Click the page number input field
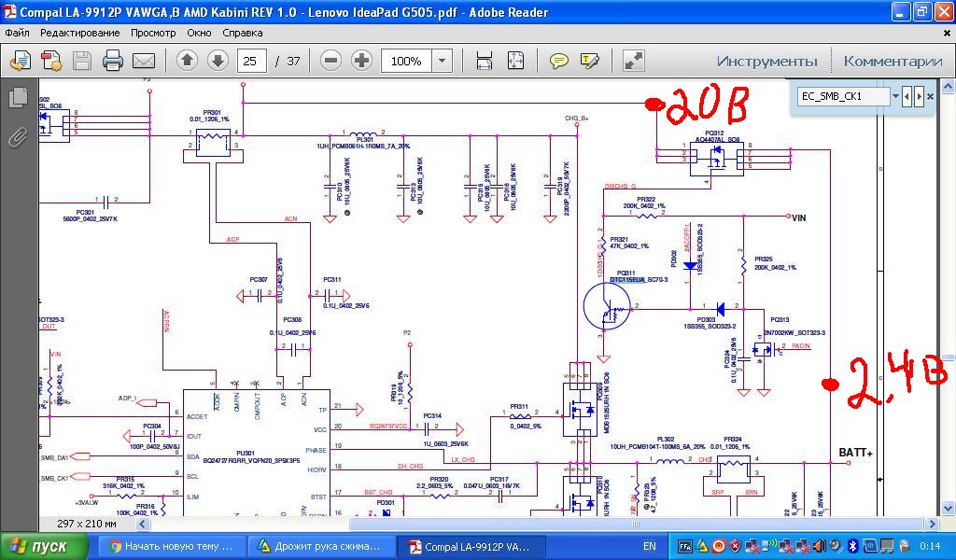956x560 pixels. pos(250,61)
